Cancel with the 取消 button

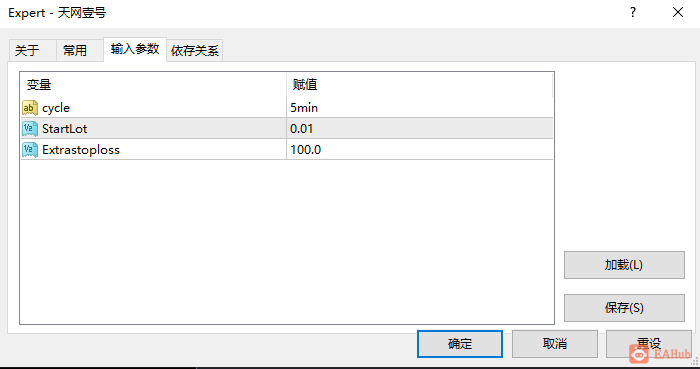tap(554, 344)
